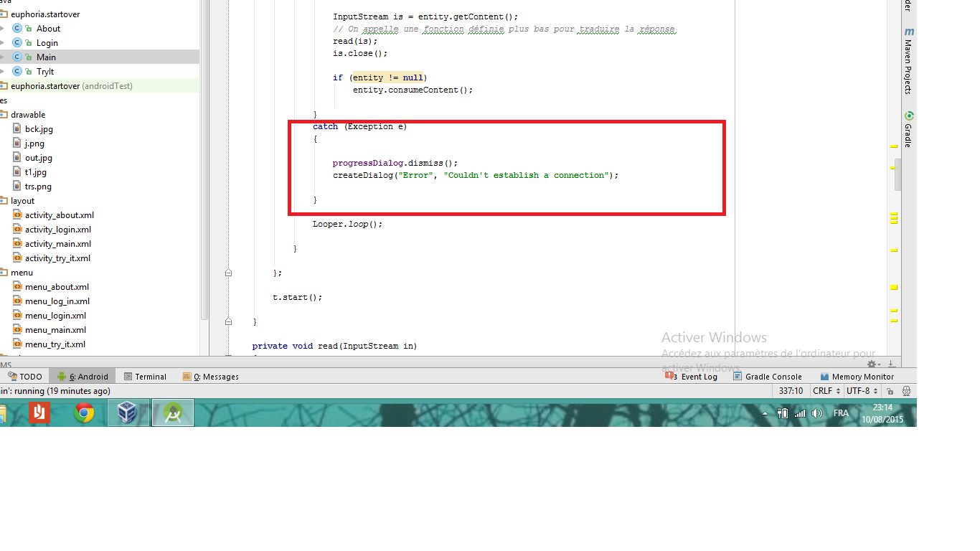Open the Maven Projects side tab

pyautogui.click(x=908, y=60)
